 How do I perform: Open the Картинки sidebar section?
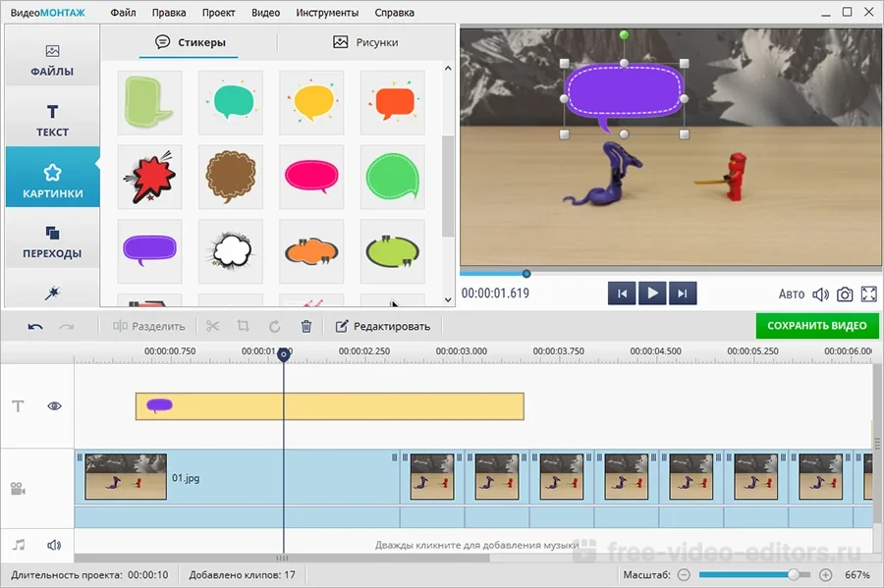tap(52, 179)
